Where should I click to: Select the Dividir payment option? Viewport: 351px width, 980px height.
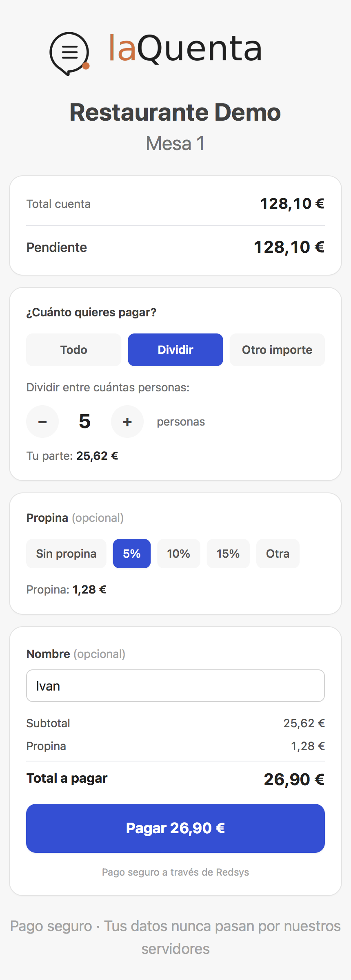(175, 350)
